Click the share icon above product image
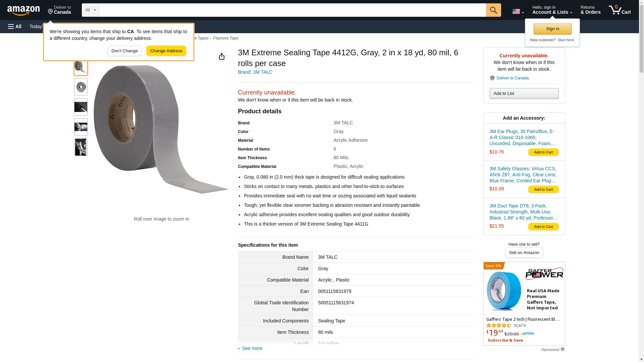This screenshot has width=644, height=362. [222, 56]
